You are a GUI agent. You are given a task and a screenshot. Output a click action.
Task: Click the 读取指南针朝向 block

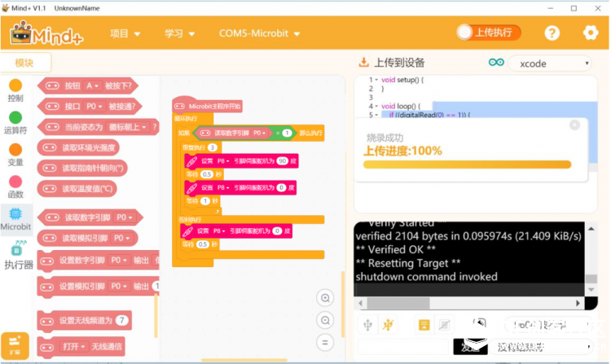click(82, 169)
